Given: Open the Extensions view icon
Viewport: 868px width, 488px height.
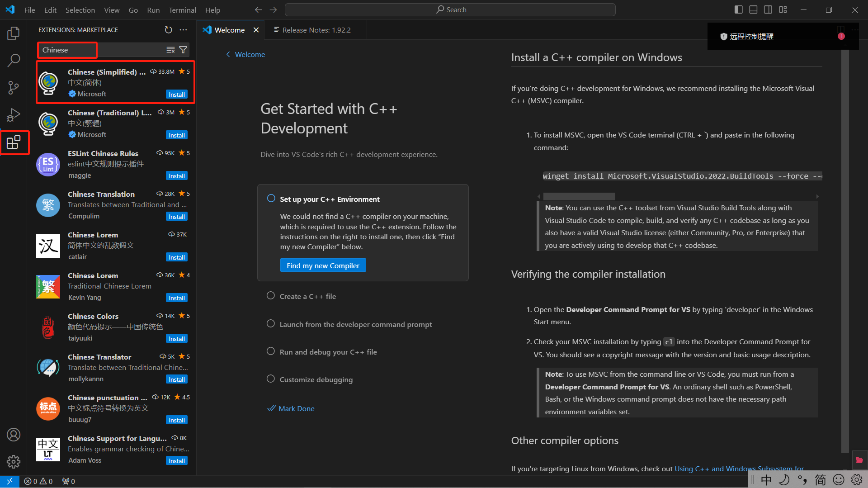Looking at the screenshot, I should coord(14,142).
